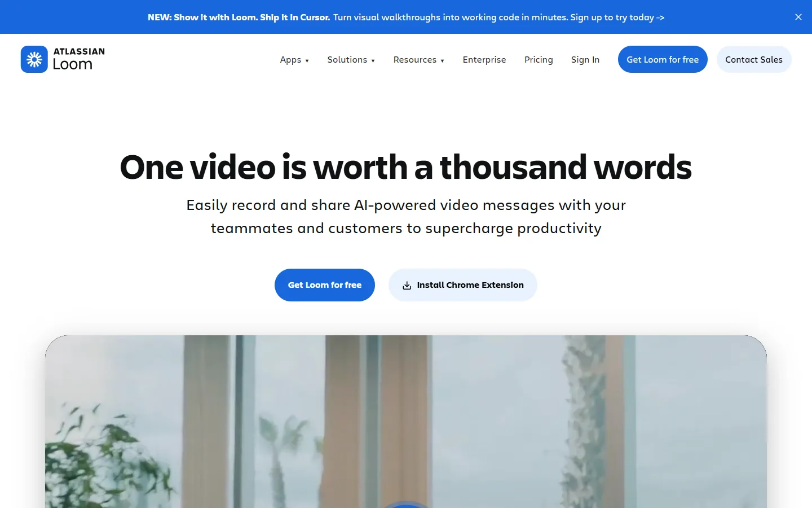Click the hero Get Loom for free button
The width and height of the screenshot is (812, 508).
[325, 285]
